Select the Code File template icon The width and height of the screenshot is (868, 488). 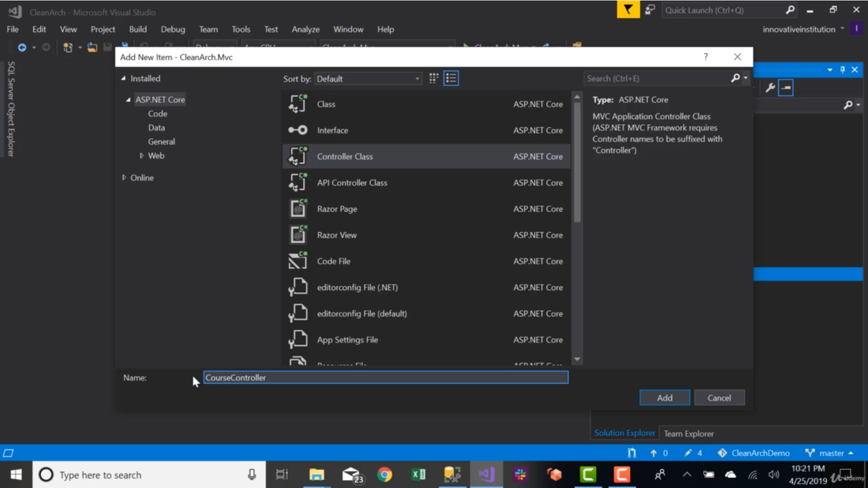(298, 260)
